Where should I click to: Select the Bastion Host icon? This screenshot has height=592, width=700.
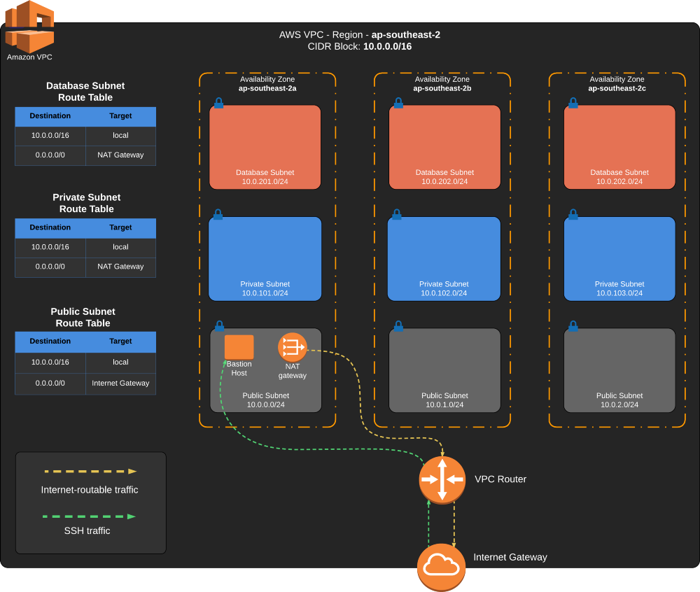coord(238,347)
